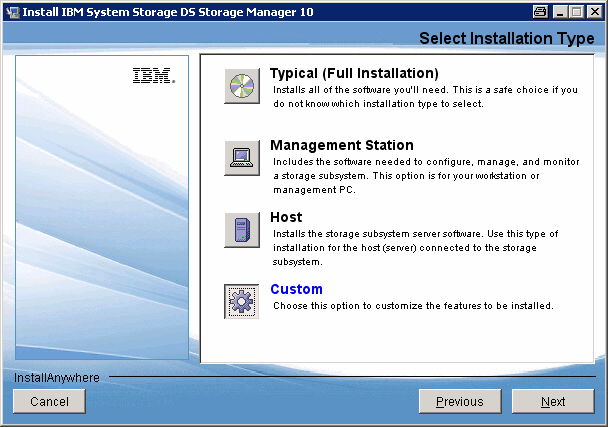Choose the blue Custom heading
The width and height of the screenshot is (608, 427).
point(296,289)
